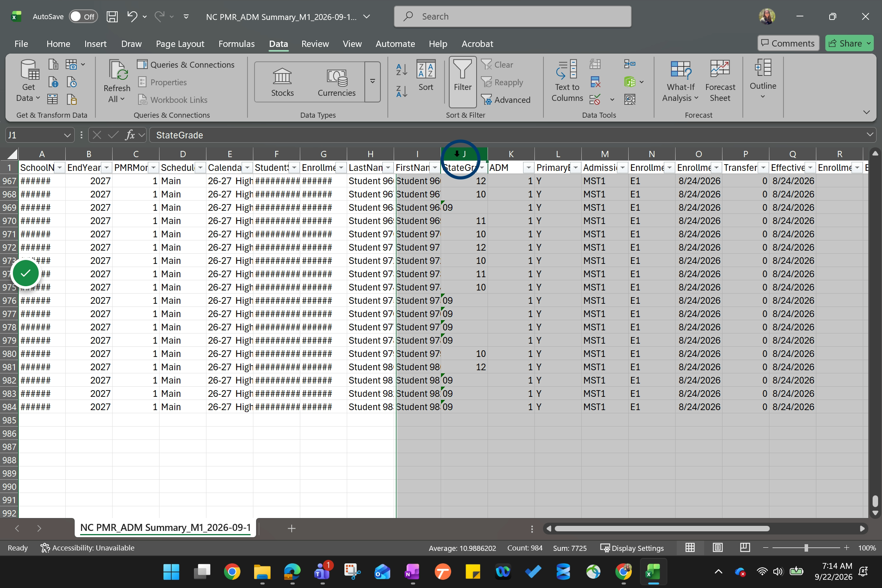This screenshot has height=588, width=882.
Task: Click the Comments button
Action: click(x=788, y=43)
